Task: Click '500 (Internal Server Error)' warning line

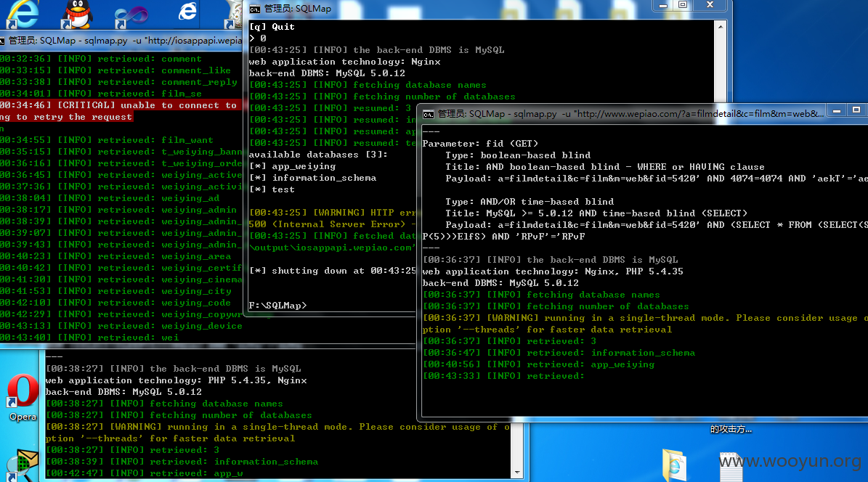Action: [x=332, y=224]
